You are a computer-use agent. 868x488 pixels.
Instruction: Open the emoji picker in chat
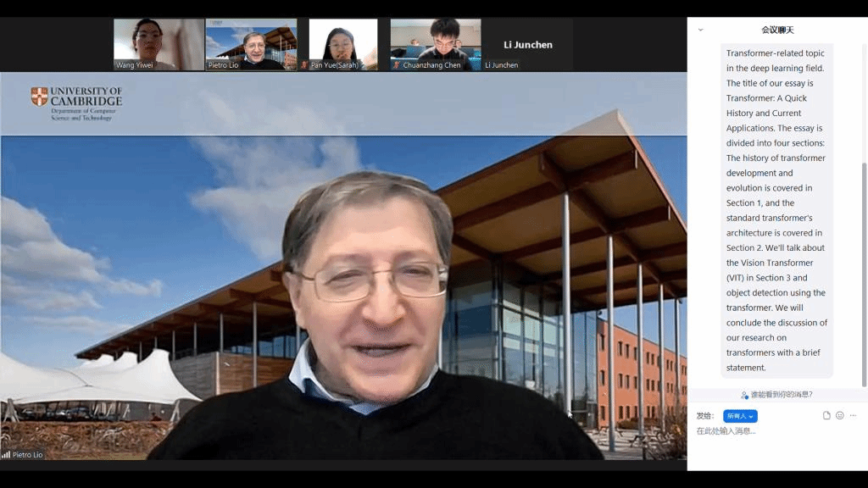click(840, 415)
